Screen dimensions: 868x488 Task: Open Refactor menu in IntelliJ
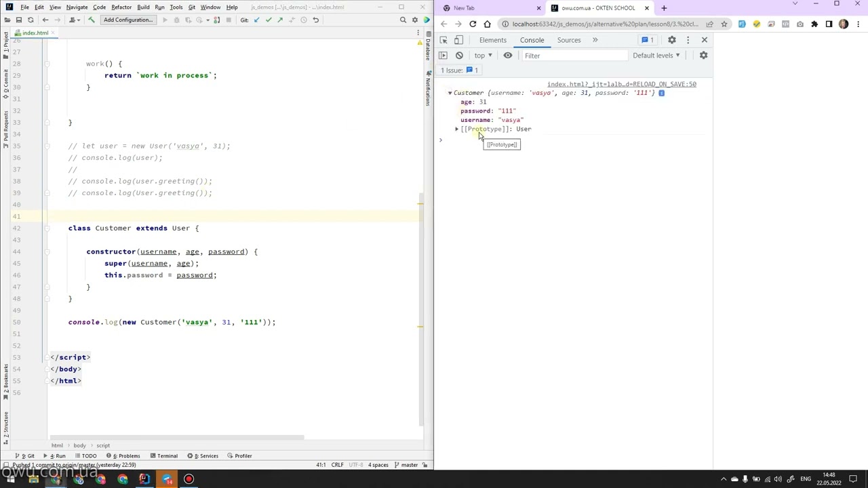tap(121, 7)
